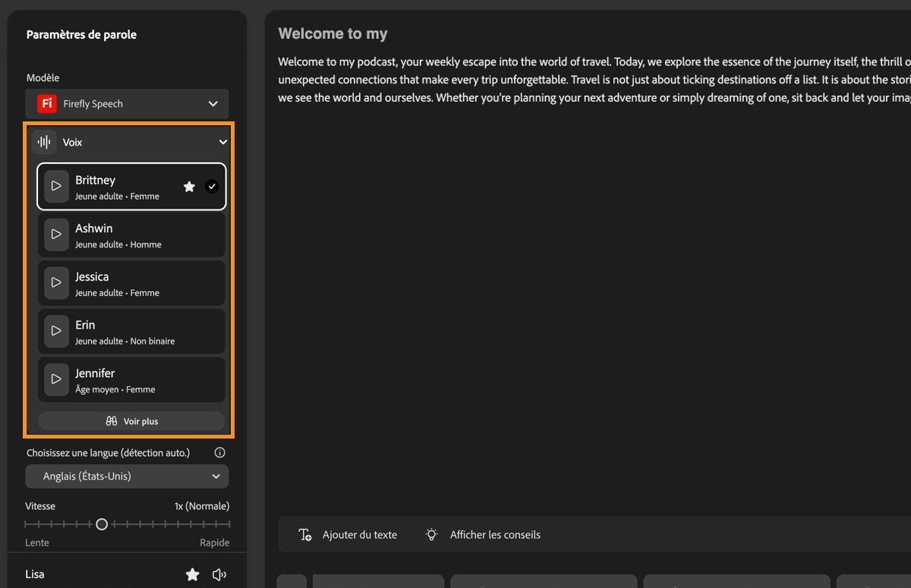
Task: Play the Brittney voice preview
Action: [56, 186]
